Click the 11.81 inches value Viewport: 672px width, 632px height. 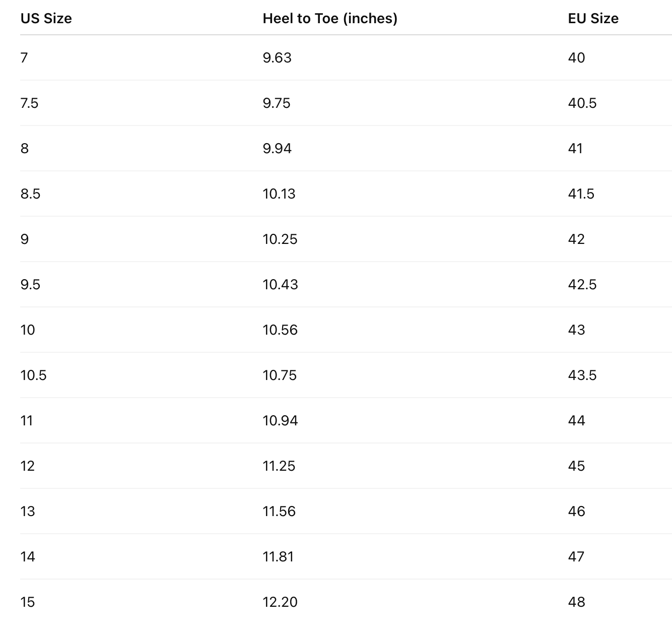click(x=278, y=557)
